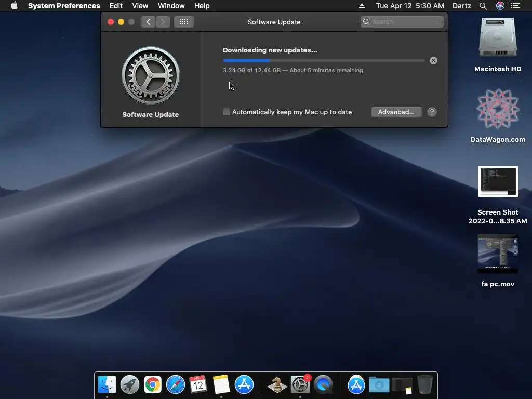Open the Dartz user menu

pos(462,6)
